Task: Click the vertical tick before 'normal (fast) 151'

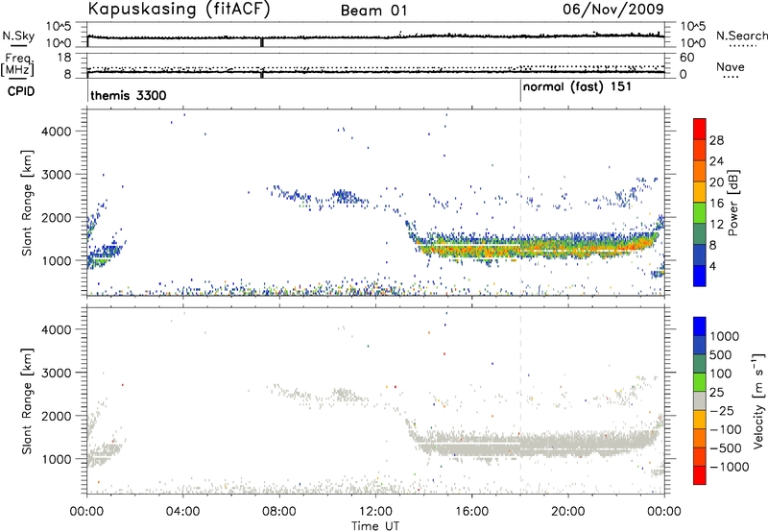Action: [x=520, y=89]
